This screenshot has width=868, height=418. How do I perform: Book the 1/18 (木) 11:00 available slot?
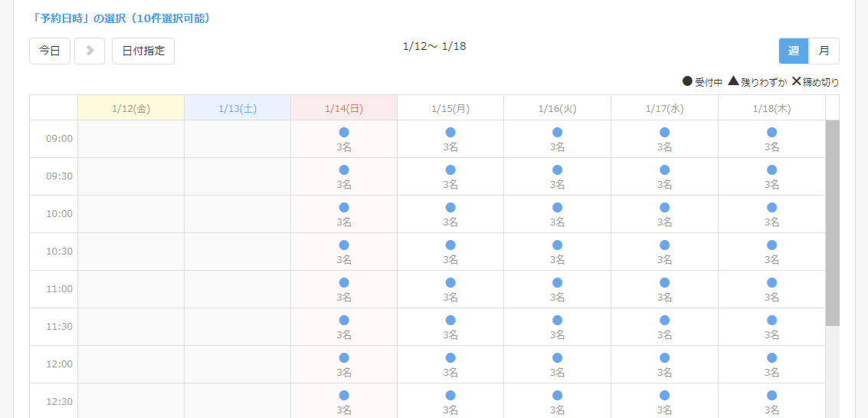pyautogui.click(x=771, y=289)
